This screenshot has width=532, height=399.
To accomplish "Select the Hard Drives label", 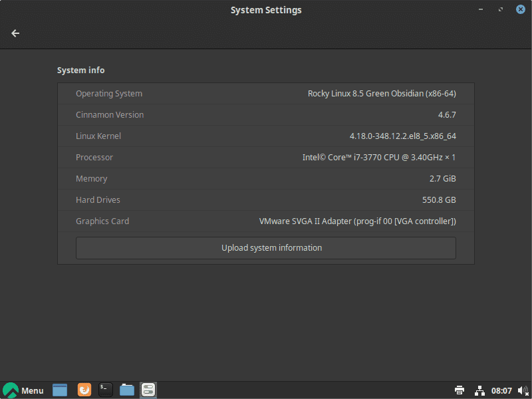I will [98, 200].
